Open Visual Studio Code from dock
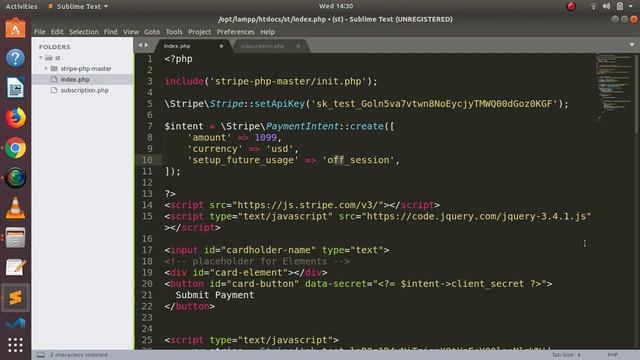This screenshot has width=640, height=360. tap(15, 322)
